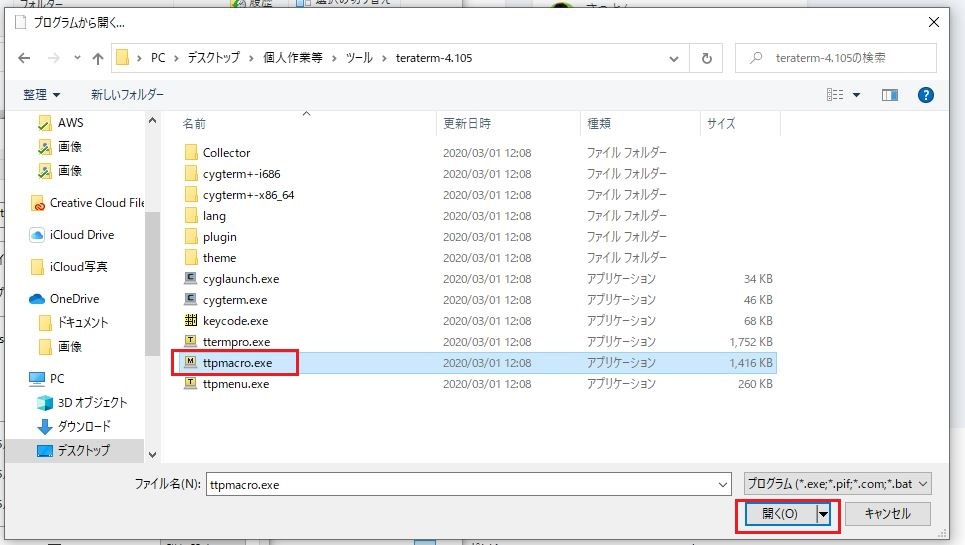Refresh the teraterm-4.105 folder
Image resolution: width=965 pixels, height=545 pixels.
(707, 58)
